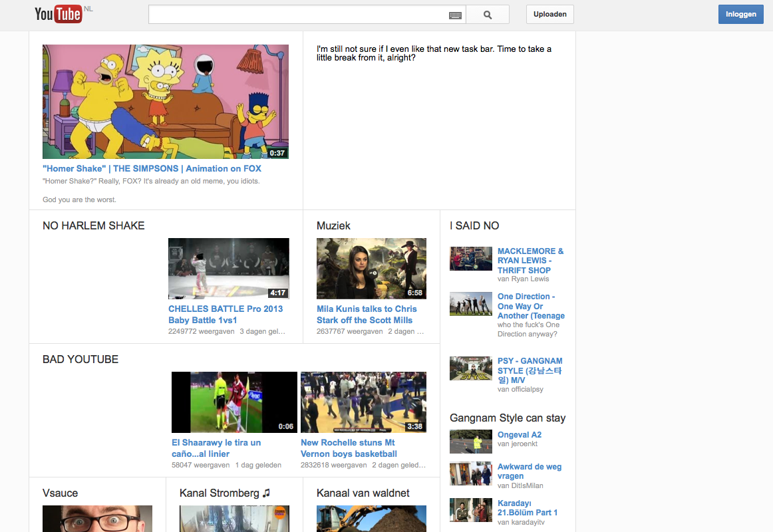The width and height of the screenshot is (773, 532).
Task: Open the El Shaarawy le tira un caño link
Action: point(216,448)
